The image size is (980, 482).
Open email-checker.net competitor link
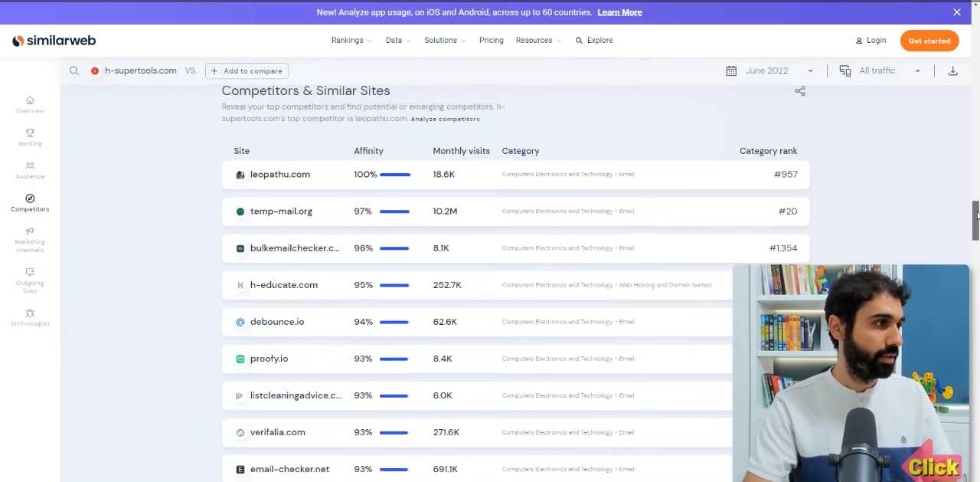(289, 469)
